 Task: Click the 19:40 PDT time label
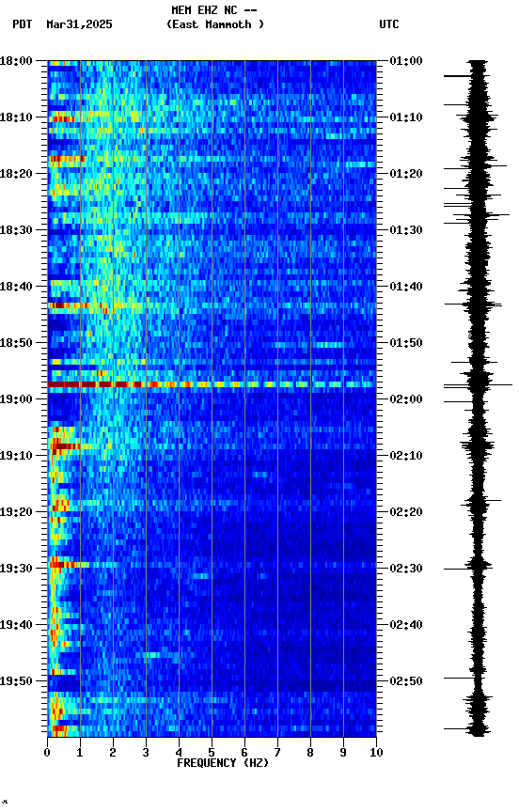(16, 625)
